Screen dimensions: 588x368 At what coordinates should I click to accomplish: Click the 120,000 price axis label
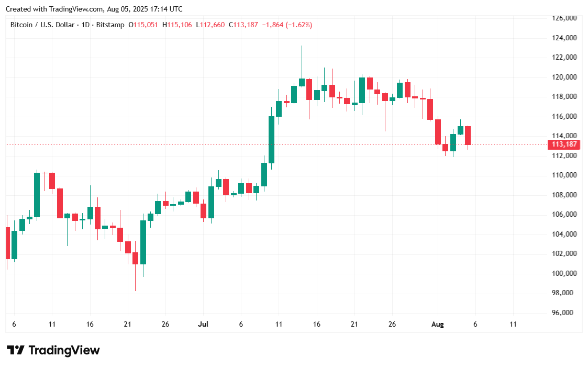pos(564,77)
